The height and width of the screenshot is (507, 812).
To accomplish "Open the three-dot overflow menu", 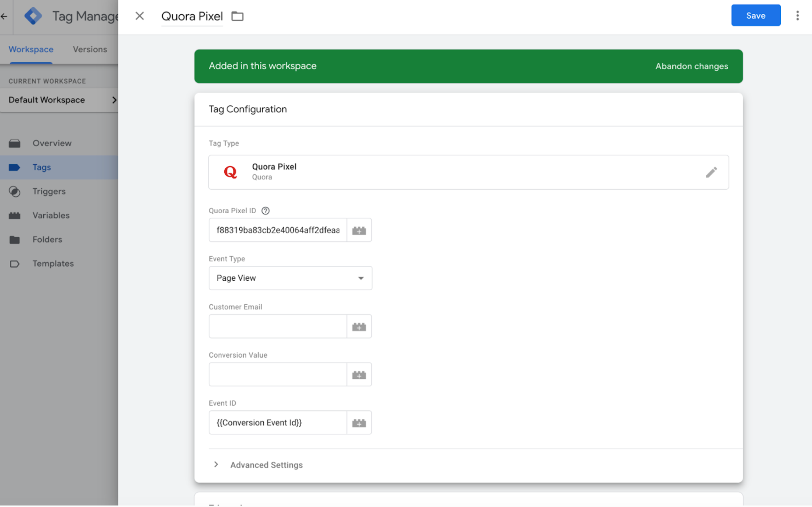I will tap(797, 15).
